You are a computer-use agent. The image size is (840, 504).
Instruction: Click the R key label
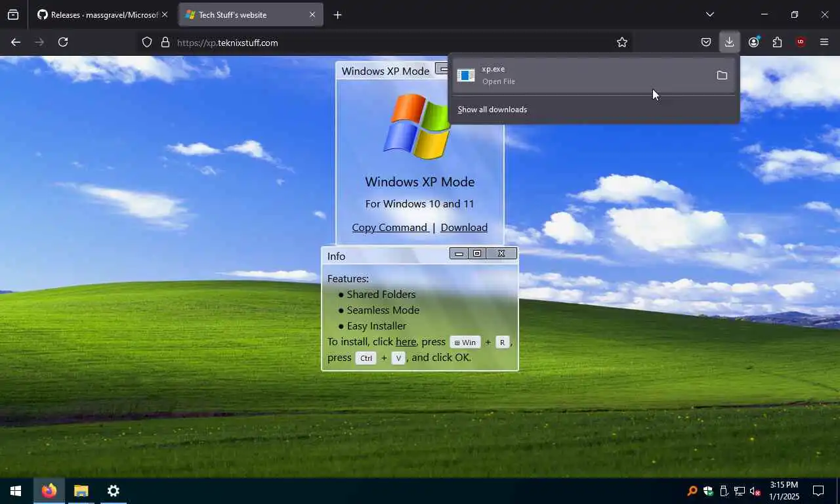tap(502, 343)
